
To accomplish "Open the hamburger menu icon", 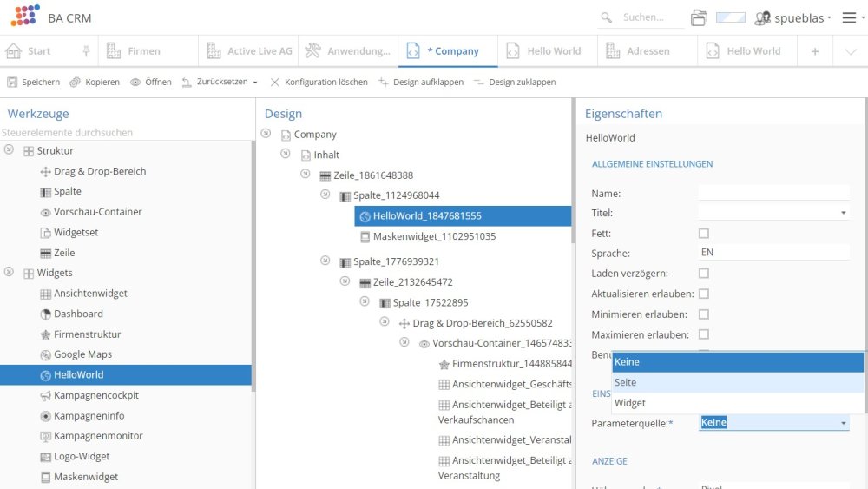I will tap(849, 17).
